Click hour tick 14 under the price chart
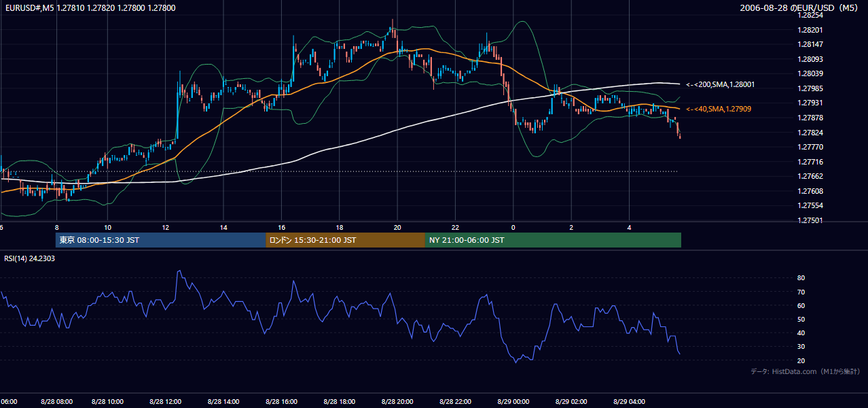This screenshot has height=408, width=868. click(x=223, y=227)
